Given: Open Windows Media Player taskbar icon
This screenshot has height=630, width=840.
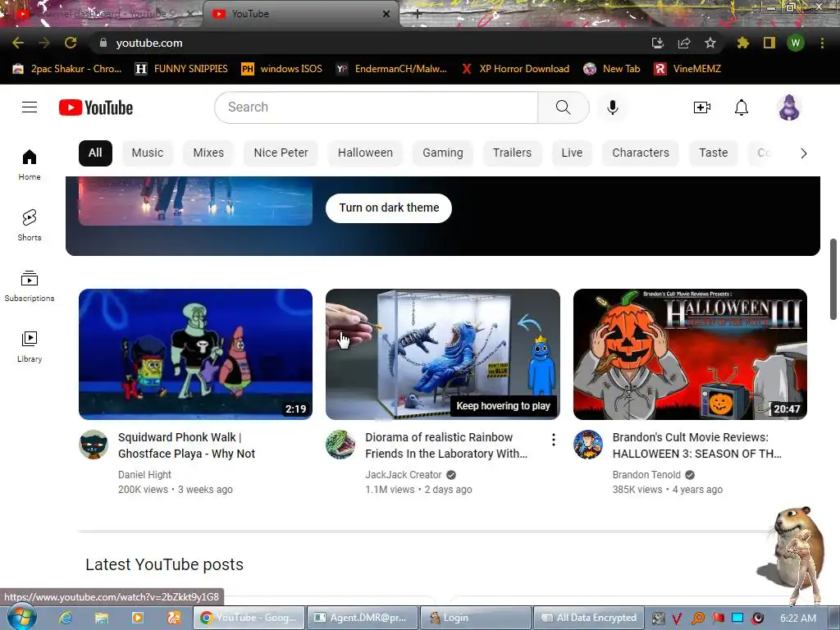Looking at the screenshot, I should click(x=138, y=618).
